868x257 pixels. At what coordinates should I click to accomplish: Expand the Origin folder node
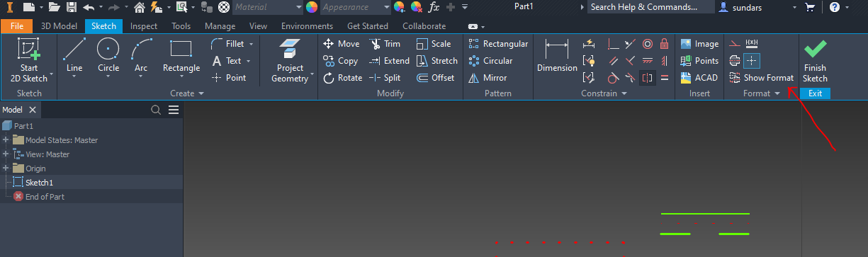(6, 169)
